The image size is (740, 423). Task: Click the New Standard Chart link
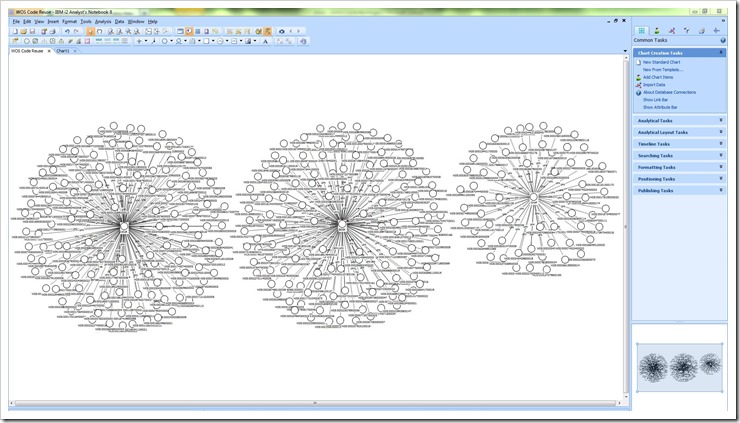click(661, 62)
